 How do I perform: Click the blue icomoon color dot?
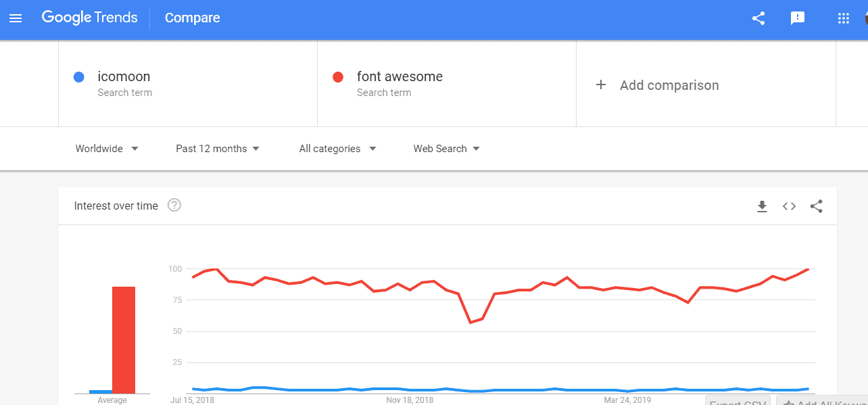point(78,77)
